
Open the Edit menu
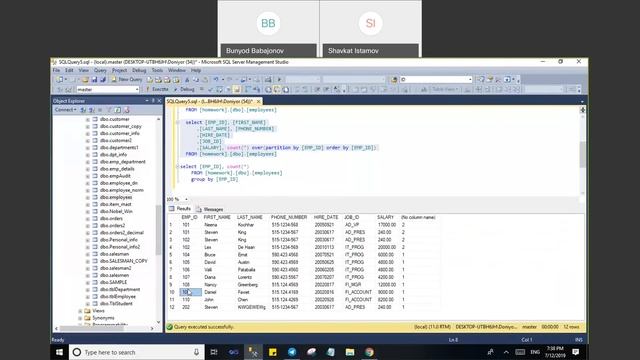tap(69, 70)
